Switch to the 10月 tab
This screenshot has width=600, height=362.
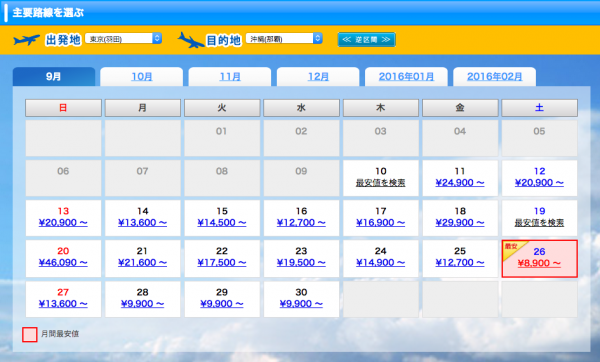(142, 77)
